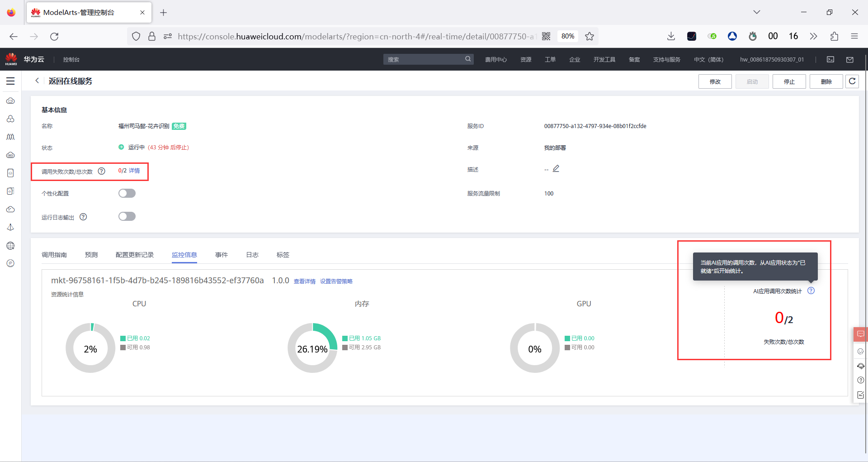
Task: Click the 详情 link next to 0/2
Action: pos(134,171)
